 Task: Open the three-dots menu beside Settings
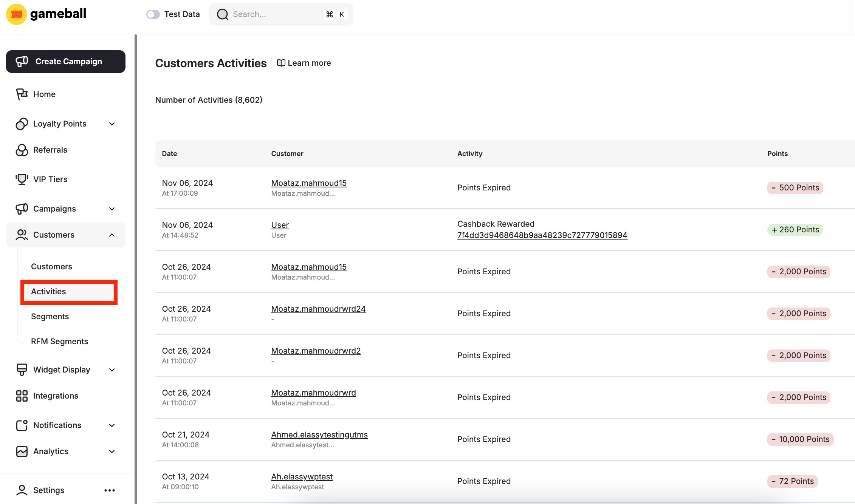click(x=110, y=490)
